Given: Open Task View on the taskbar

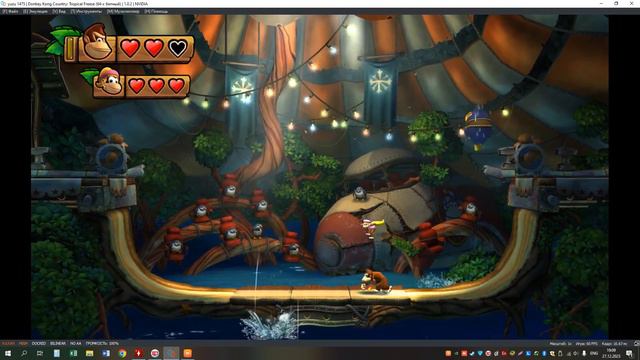Looking at the screenshot, I should (40, 353).
